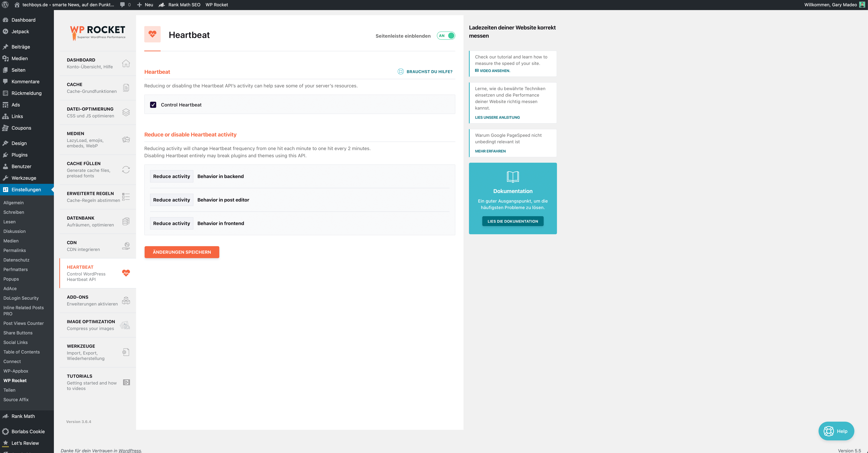The height and width of the screenshot is (453, 868).
Task: Open Medien images icon in WP Rocket
Action: [x=126, y=140]
